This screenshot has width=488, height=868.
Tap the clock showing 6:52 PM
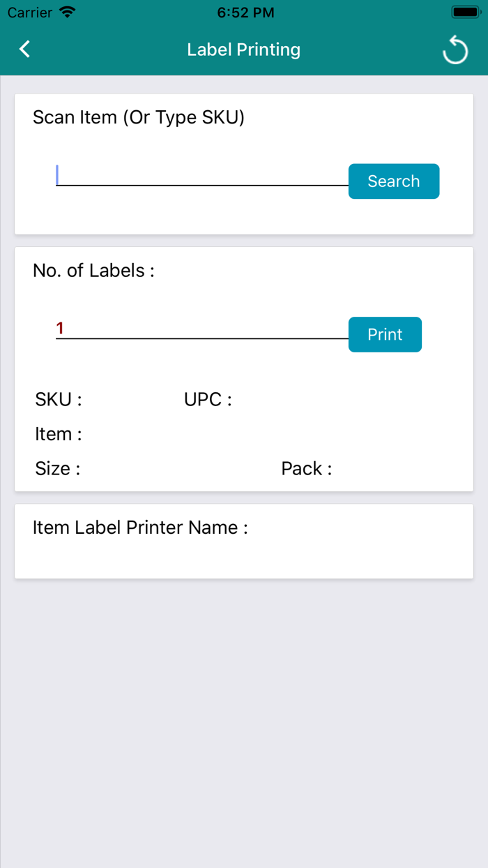(243, 11)
